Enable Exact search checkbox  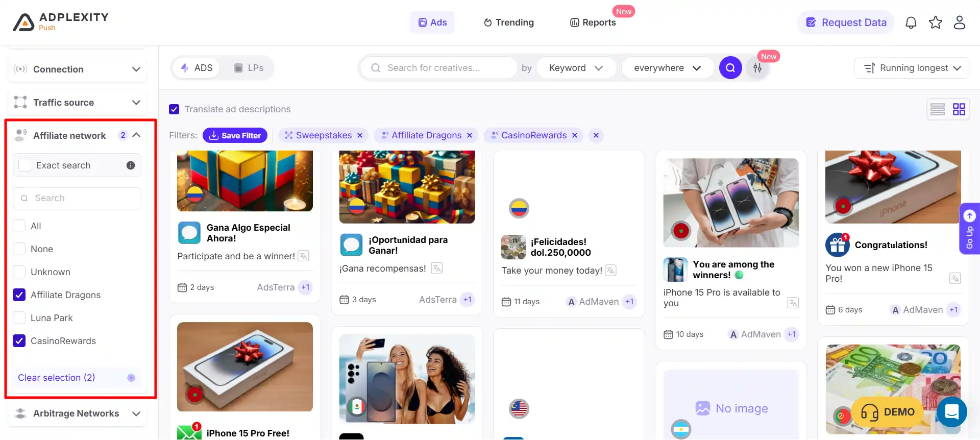pos(24,165)
